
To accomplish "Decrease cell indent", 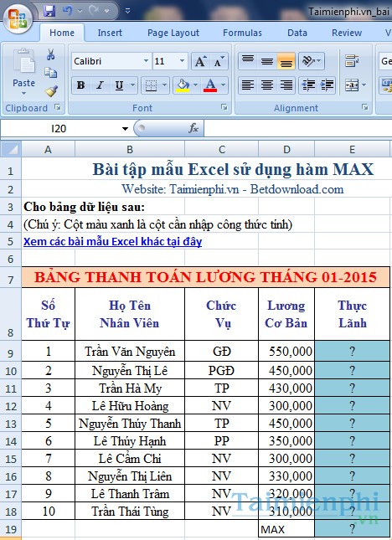I will tap(308, 85).
